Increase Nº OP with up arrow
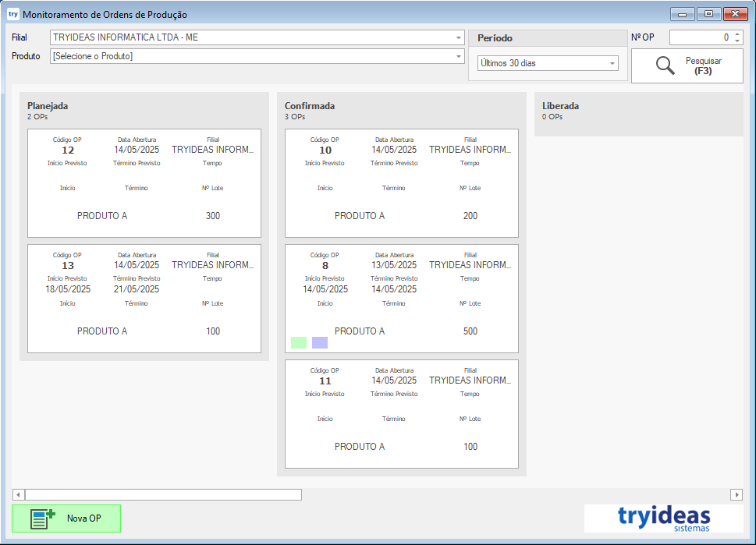This screenshot has width=756, height=545. pos(737,34)
